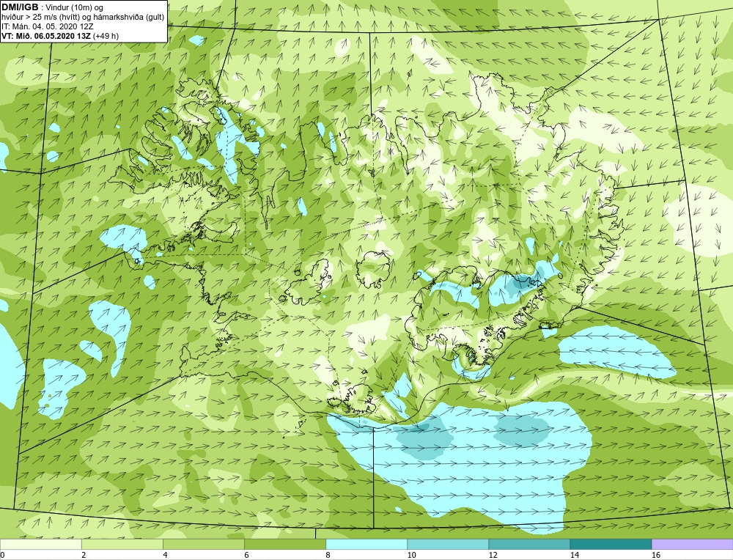
Task: Click the 'IT: Mán. 04. 05. 2020 12Z' line
Action: click(x=47, y=26)
